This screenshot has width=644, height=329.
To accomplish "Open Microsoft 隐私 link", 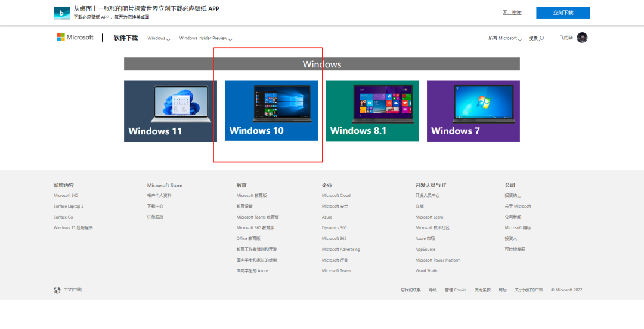I will click(x=518, y=228).
